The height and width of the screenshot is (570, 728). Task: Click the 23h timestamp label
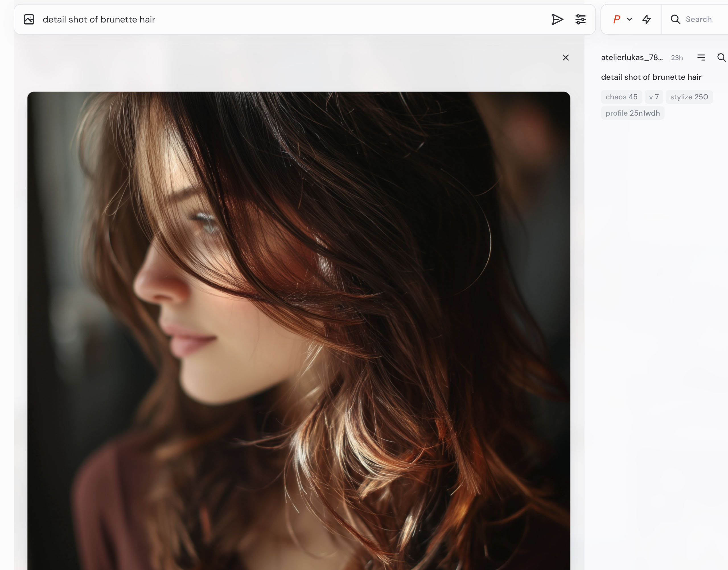tap(676, 58)
